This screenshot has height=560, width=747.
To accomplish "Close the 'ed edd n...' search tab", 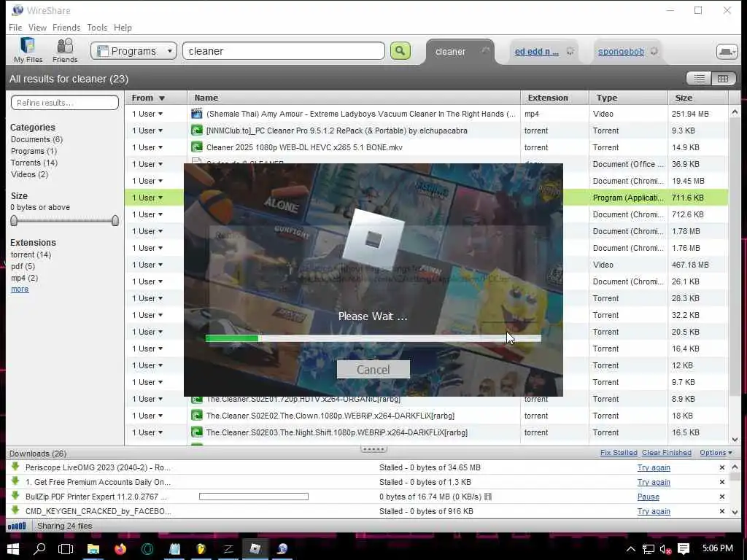I will [570, 52].
